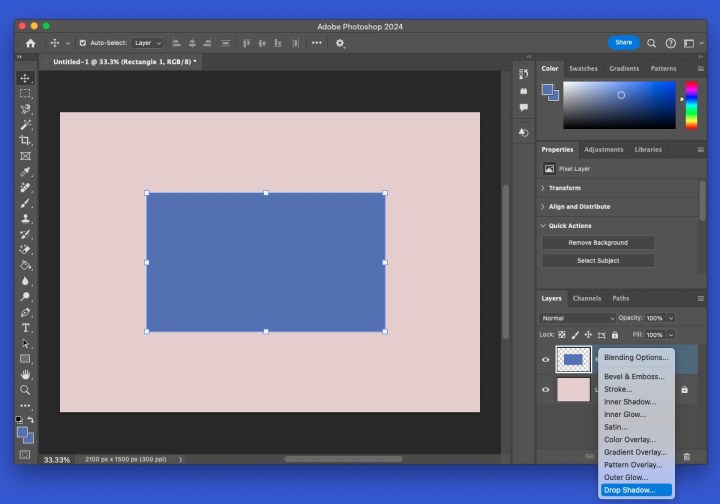Pick the Type tool
720x504 pixels.
(x=25, y=328)
